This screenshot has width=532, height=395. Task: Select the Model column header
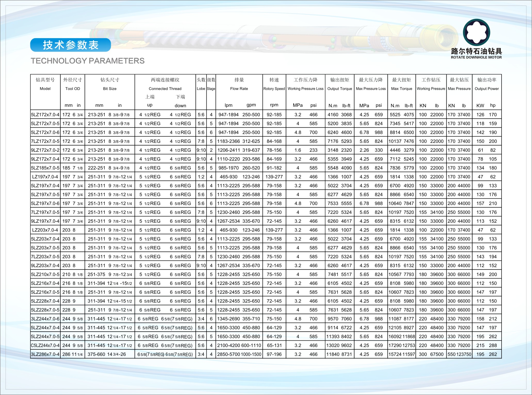pos(45,89)
